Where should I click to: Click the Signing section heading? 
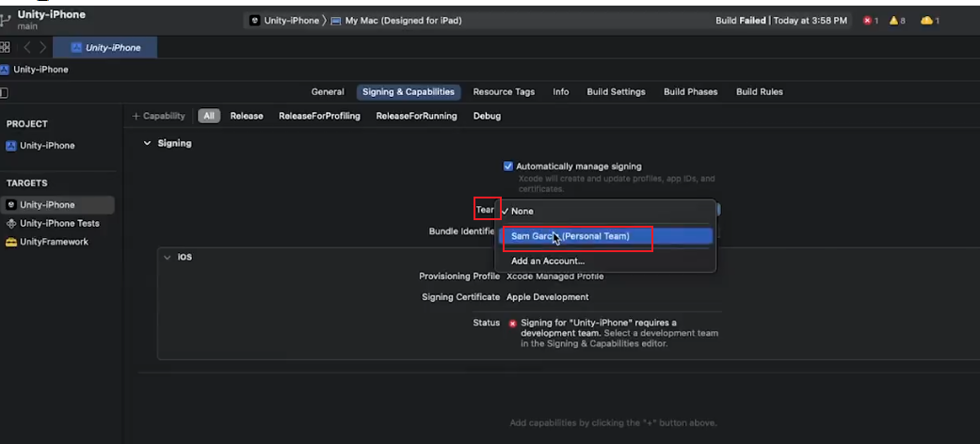click(x=174, y=143)
